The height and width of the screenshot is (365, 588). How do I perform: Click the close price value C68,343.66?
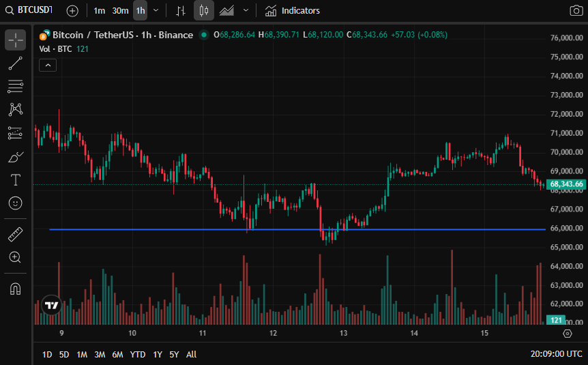click(x=367, y=35)
